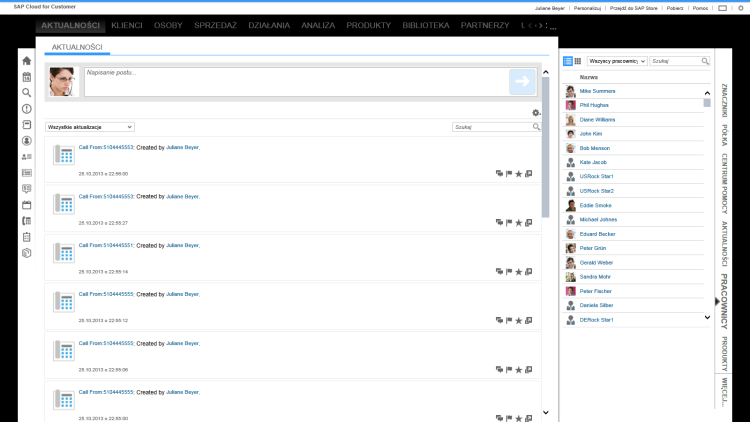Viewport: 750px width, 422px height.
Task: Click the post submit arrow button
Action: pyautogui.click(x=522, y=82)
